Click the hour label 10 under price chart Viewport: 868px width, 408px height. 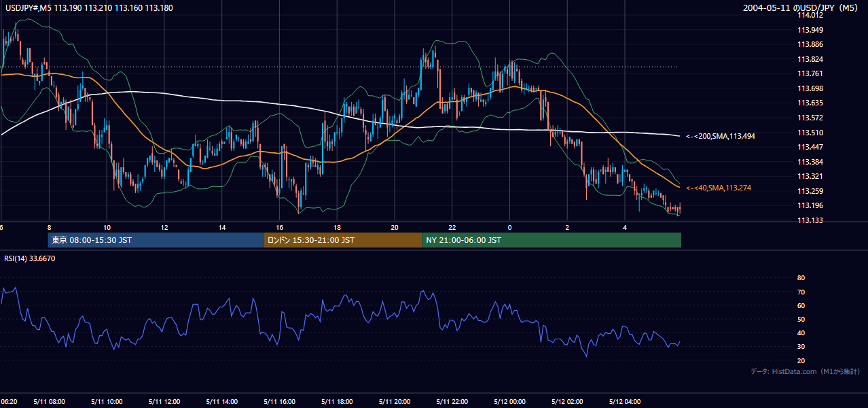click(107, 227)
